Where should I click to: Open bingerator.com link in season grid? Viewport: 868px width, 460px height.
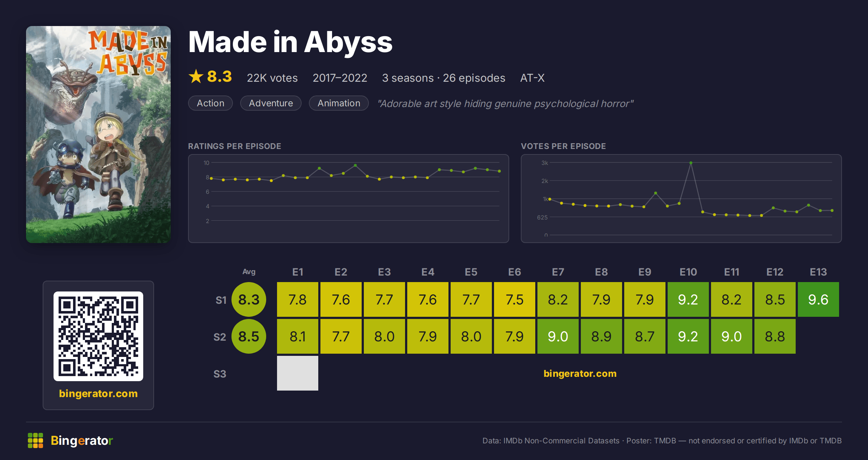580,373
